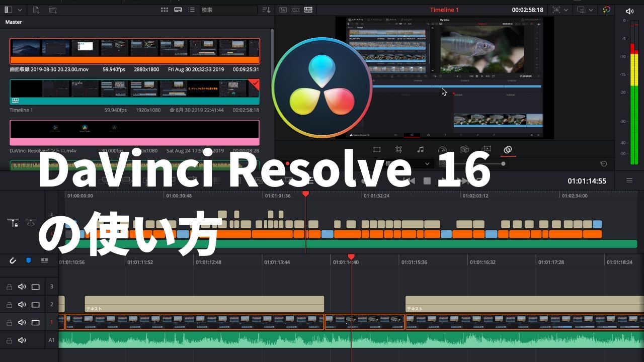This screenshot has width=644, height=362.
Task: Open the panel layout chevron menu
Action: pyautogui.click(x=20, y=10)
